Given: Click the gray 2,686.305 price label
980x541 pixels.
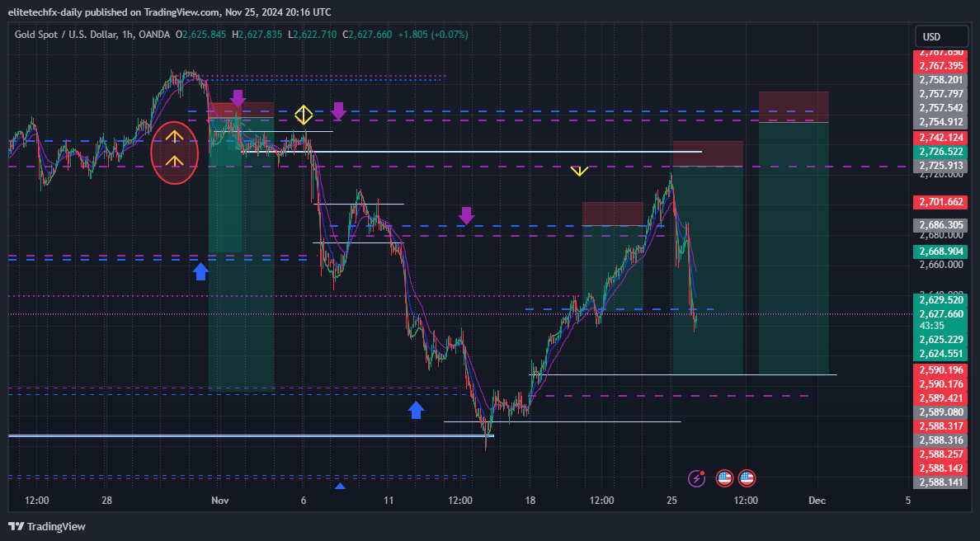Looking at the screenshot, I should click(940, 225).
